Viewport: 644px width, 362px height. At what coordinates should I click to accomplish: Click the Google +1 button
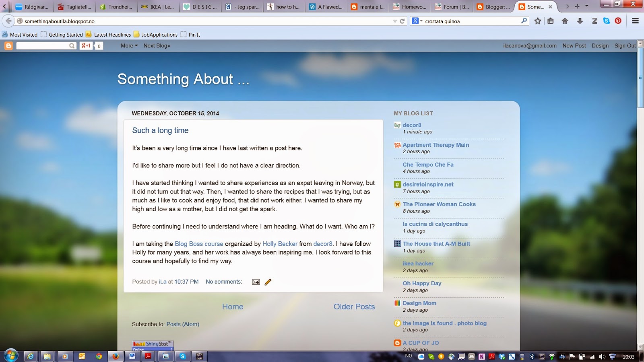pos(86,46)
